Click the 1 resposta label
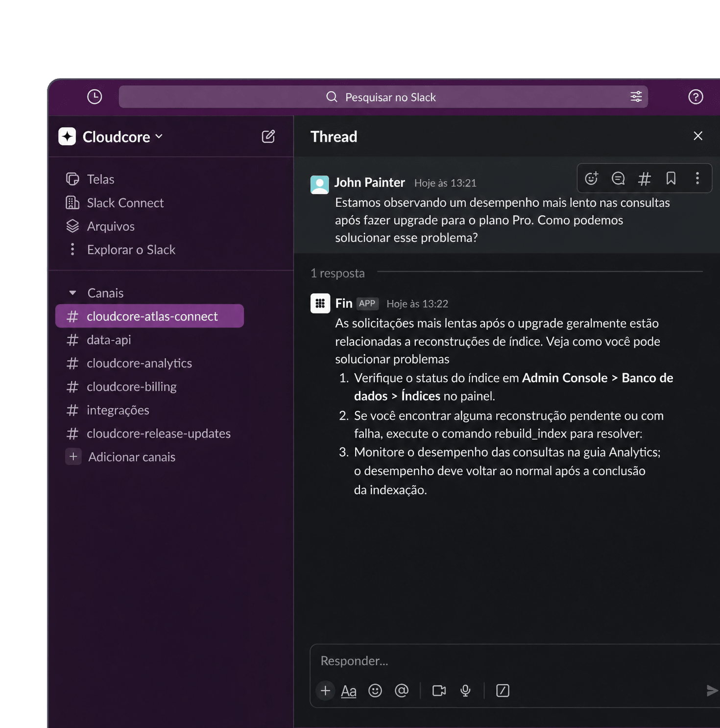Image resolution: width=720 pixels, height=728 pixels. pos(337,273)
